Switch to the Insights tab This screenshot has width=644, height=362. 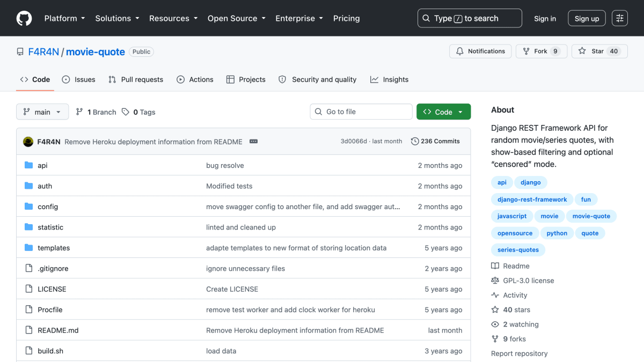[x=390, y=79]
